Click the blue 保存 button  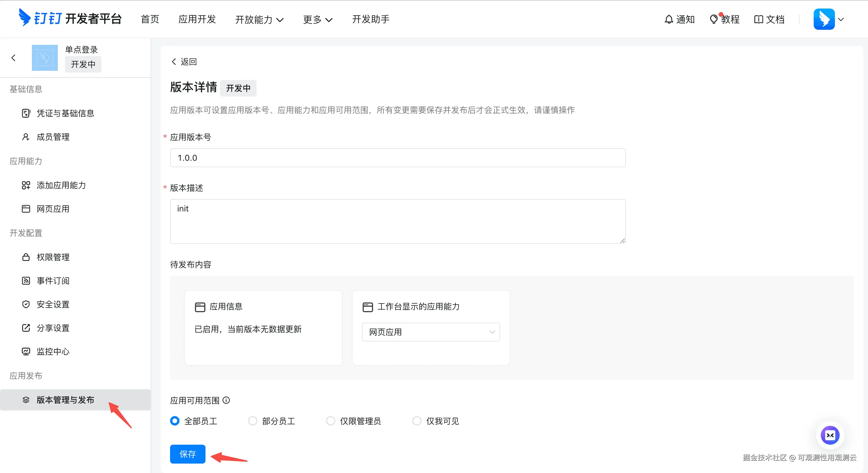tap(187, 454)
